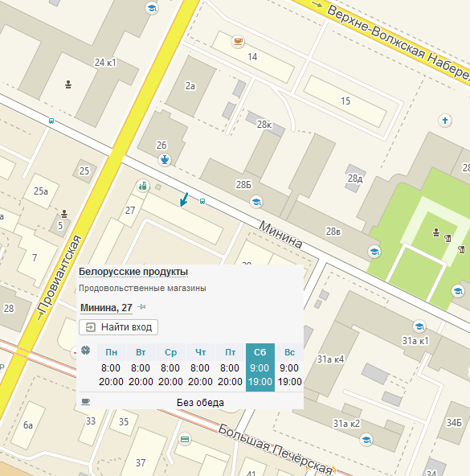Open the Белорусские продукты title link
The image size is (470, 476).
coord(133,272)
